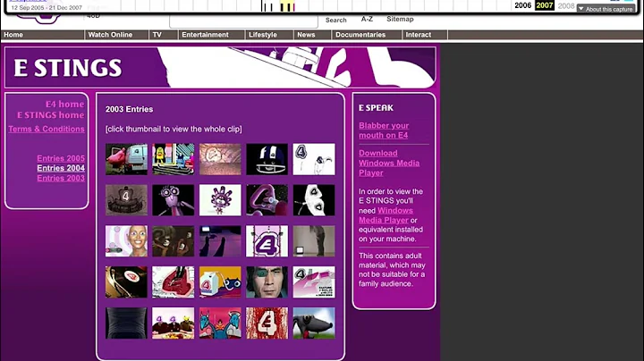Open the Interact menu item
Image resolution: width=644 pixels, height=361 pixels.
pos(419,35)
